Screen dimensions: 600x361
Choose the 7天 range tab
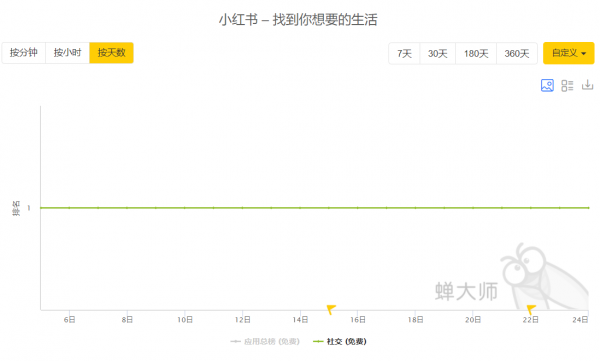404,54
